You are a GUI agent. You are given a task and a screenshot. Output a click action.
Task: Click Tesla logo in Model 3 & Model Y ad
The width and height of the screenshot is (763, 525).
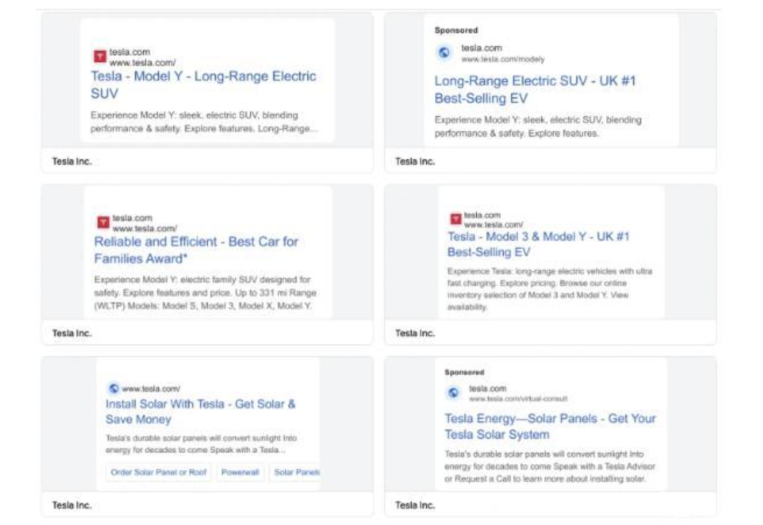click(x=455, y=219)
